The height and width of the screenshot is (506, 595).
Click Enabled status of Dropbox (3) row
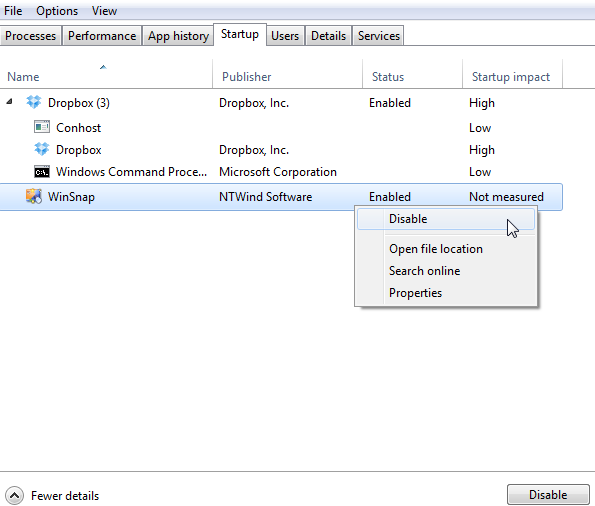pyautogui.click(x=390, y=103)
